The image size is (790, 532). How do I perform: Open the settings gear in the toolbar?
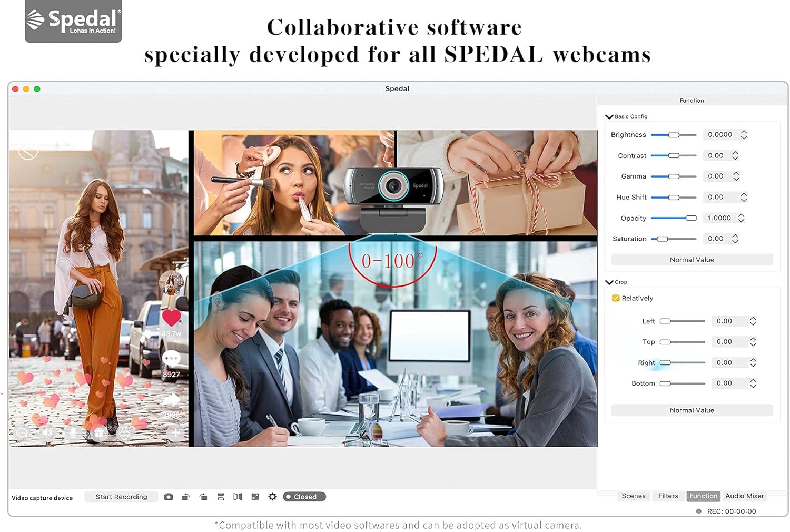[x=272, y=496]
